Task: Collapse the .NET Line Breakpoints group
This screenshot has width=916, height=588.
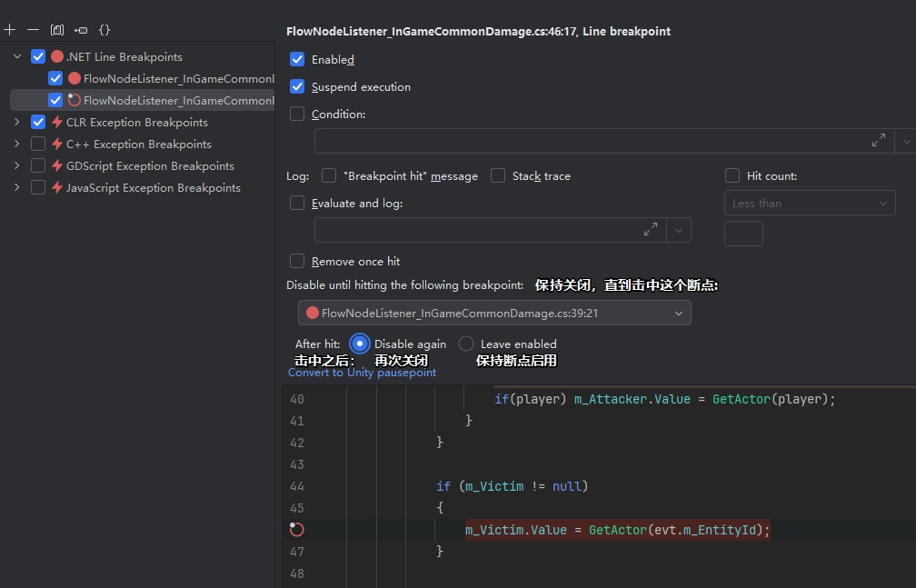Action: pos(16,57)
